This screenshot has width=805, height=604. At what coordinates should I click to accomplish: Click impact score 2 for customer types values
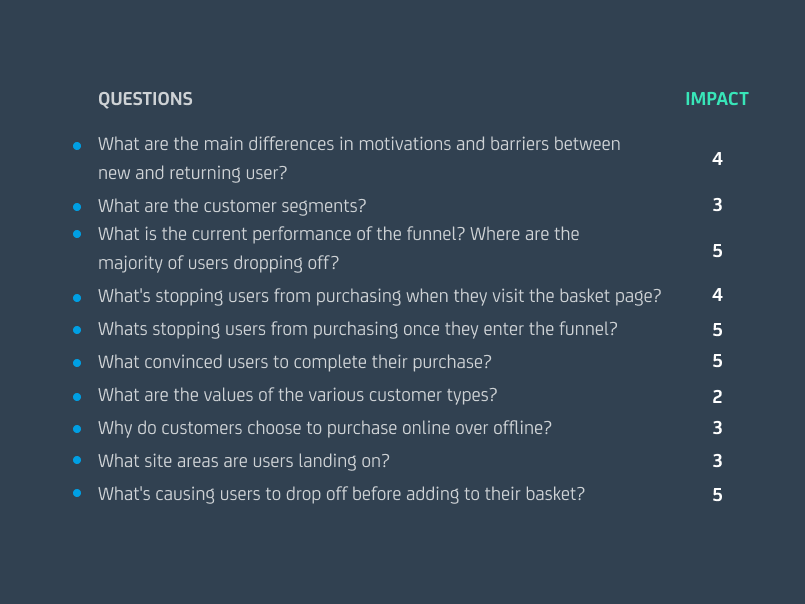point(717,397)
